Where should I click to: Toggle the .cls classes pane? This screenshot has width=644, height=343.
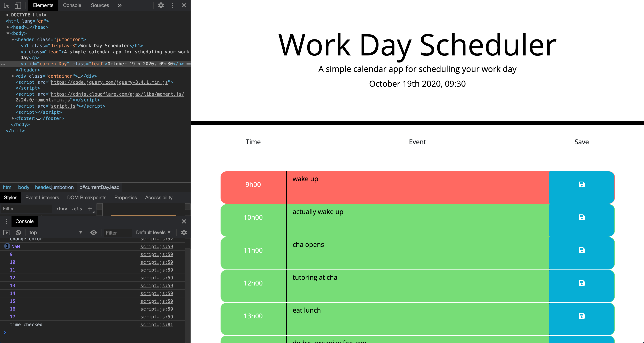tap(77, 209)
